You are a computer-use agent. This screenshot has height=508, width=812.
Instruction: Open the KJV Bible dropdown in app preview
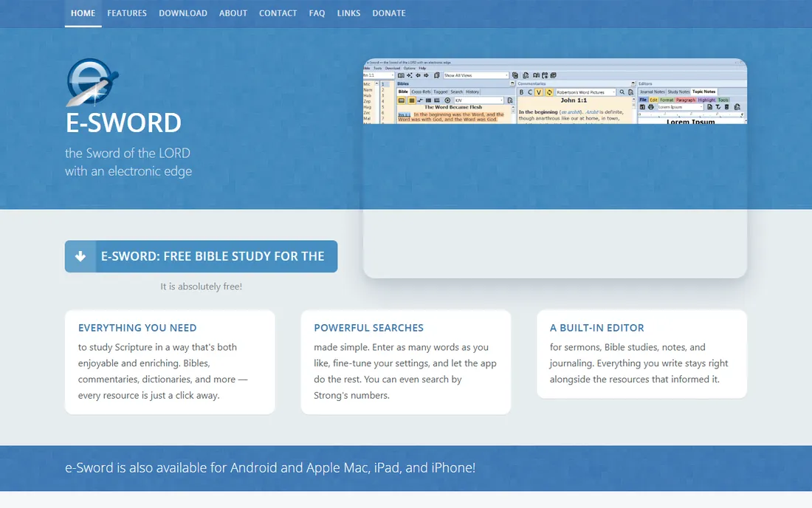(x=479, y=100)
